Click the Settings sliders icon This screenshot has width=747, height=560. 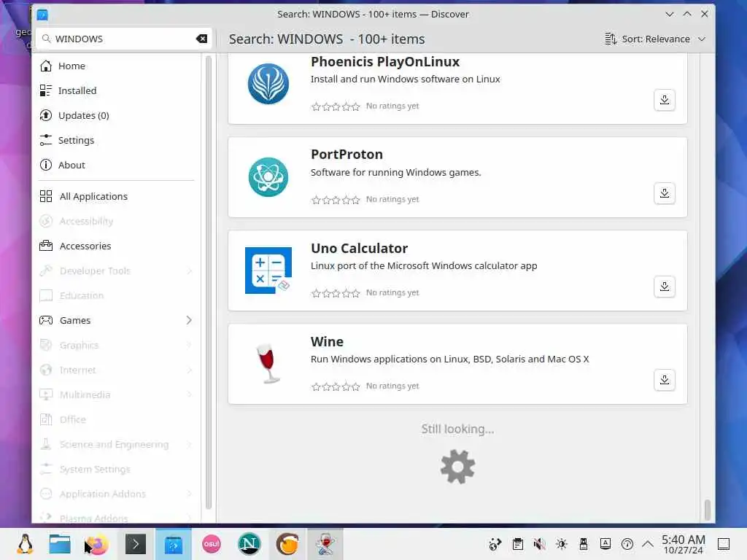(x=46, y=140)
